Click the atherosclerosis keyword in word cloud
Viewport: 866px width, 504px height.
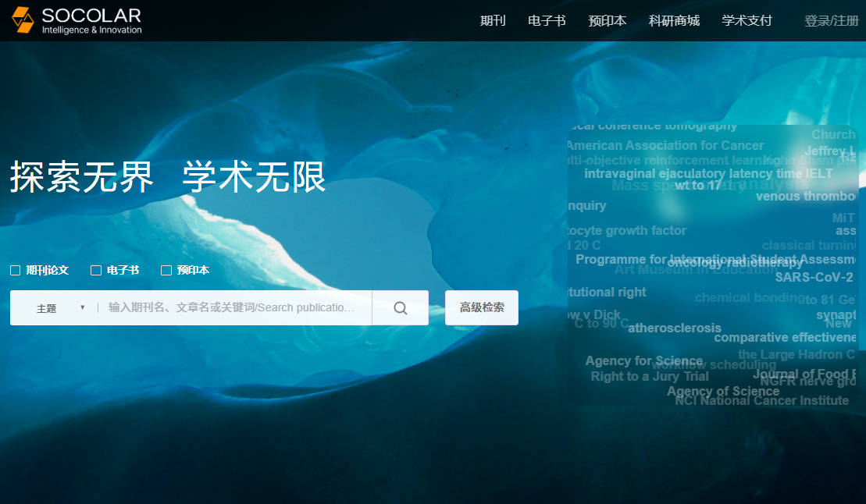tap(675, 328)
